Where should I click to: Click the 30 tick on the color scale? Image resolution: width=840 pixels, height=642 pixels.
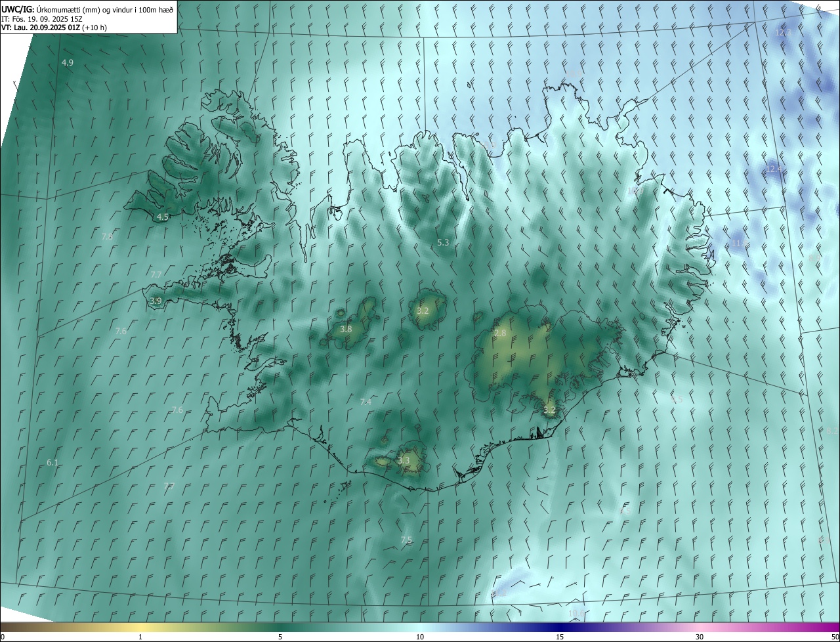point(700,637)
